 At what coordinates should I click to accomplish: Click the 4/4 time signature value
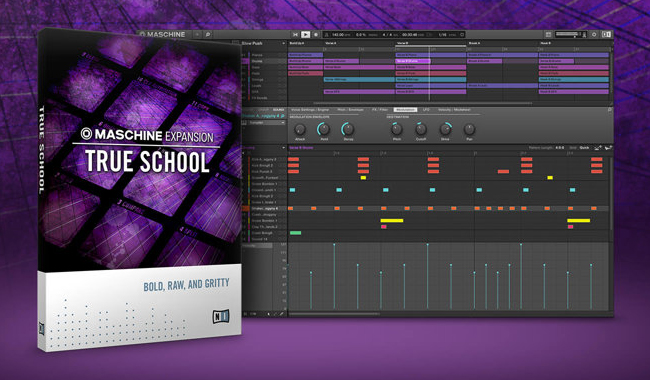[x=386, y=35]
